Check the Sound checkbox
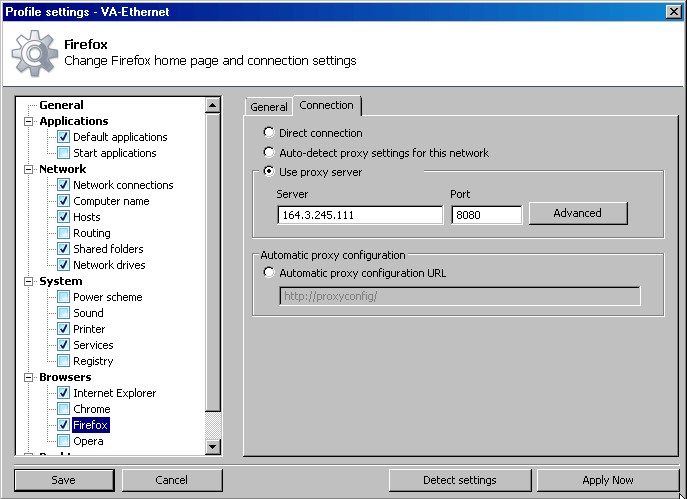 [x=63, y=313]
